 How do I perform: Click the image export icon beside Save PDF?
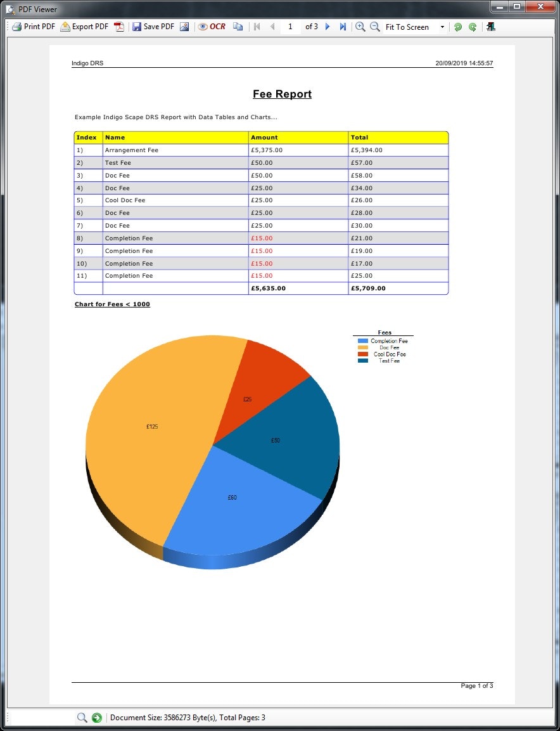[184, 27]
